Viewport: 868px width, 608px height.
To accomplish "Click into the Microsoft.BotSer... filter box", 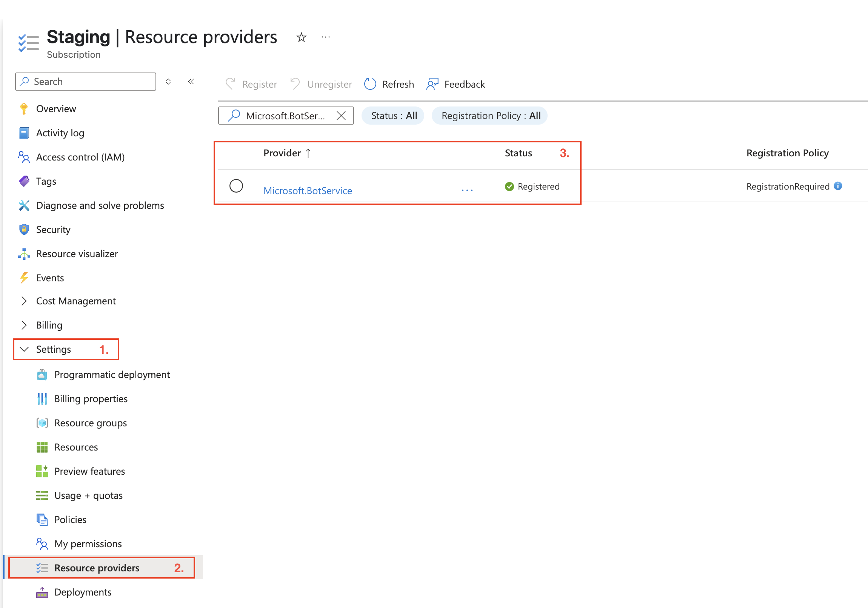I will (x=286, y=116).
